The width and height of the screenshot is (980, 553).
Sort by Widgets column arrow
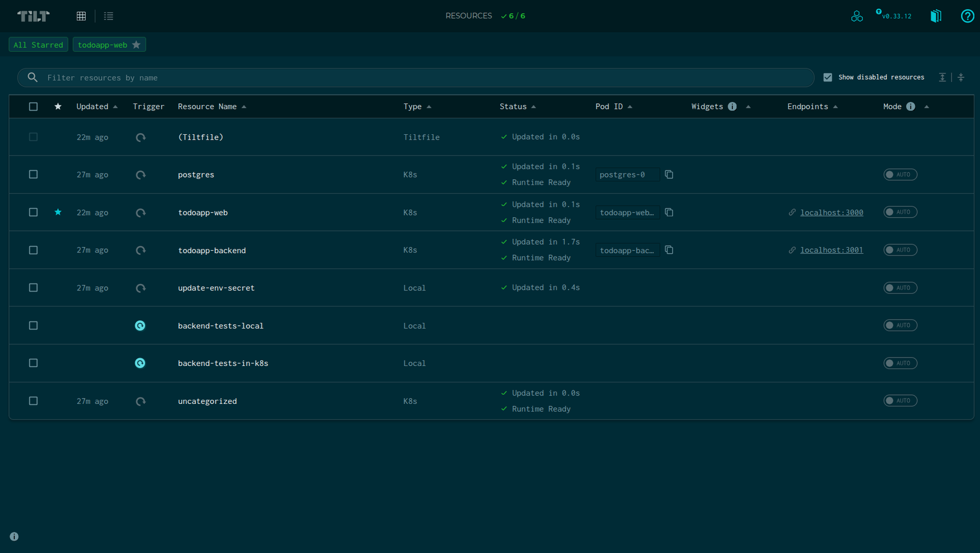(x=748, y=107)
